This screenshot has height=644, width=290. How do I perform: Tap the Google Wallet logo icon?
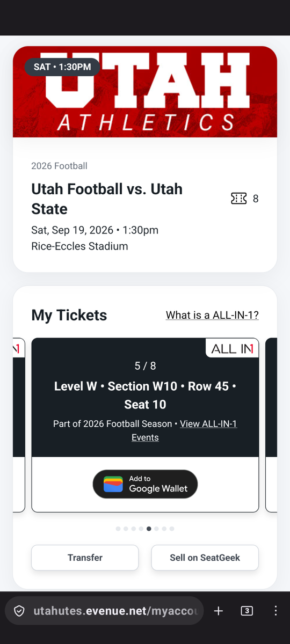pos(113,484)
